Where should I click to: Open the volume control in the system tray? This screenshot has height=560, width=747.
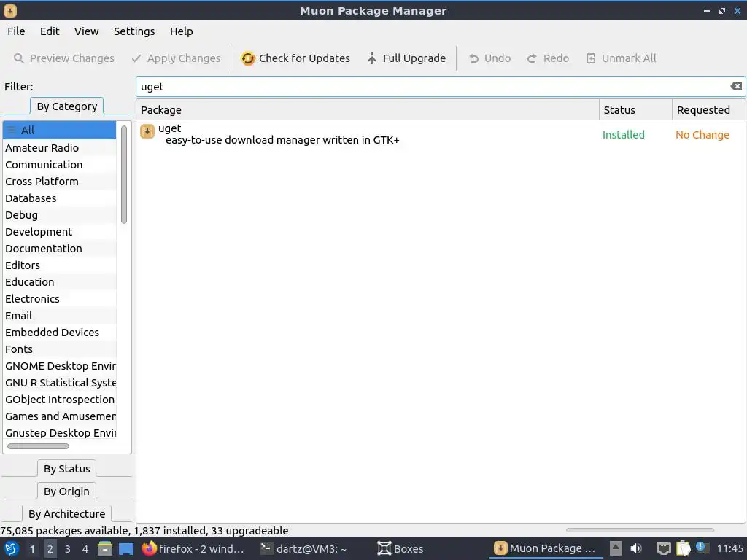tap(636, 548)
